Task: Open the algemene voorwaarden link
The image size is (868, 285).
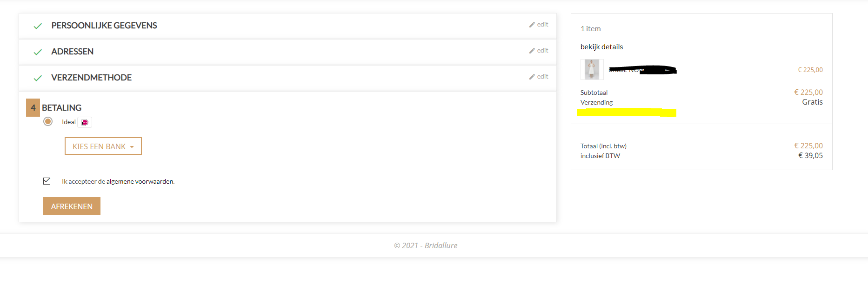Action: tap(140, 182)
